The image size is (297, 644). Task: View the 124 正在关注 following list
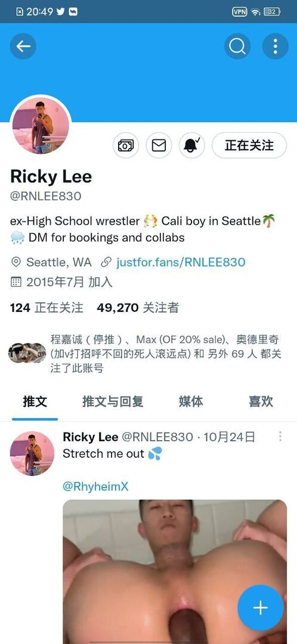(47, 308)
